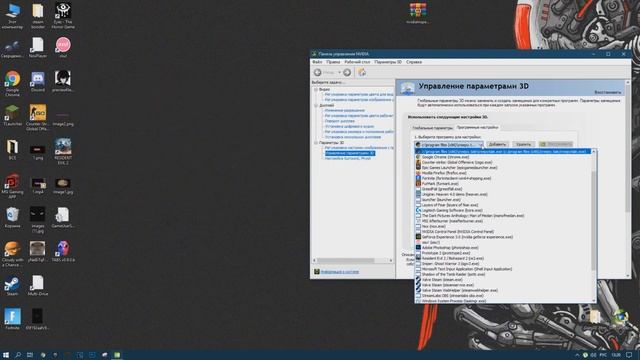
Task: Select the WinRAR archive icon on desktop
Action: tap(418, 13)
